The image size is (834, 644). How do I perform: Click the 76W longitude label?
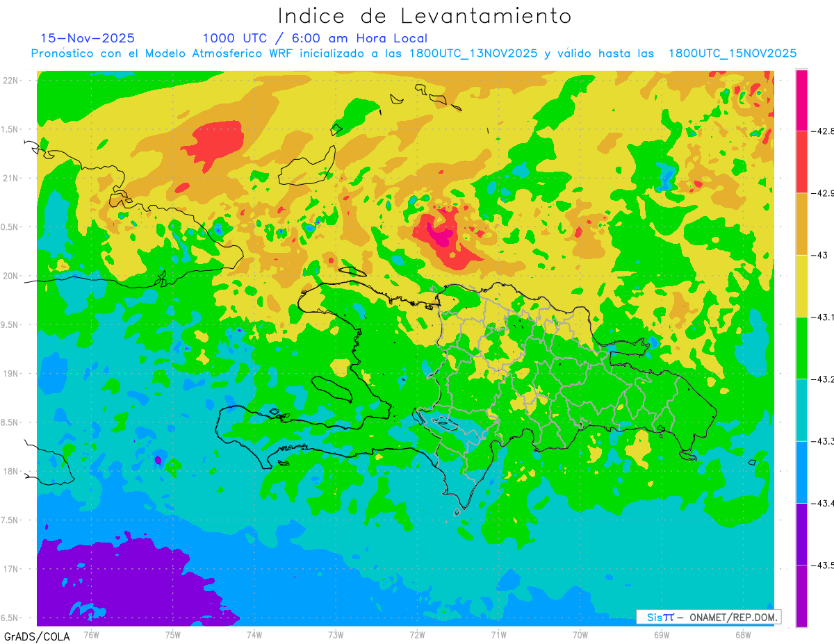pyautogui.click(x=91, y=634)
